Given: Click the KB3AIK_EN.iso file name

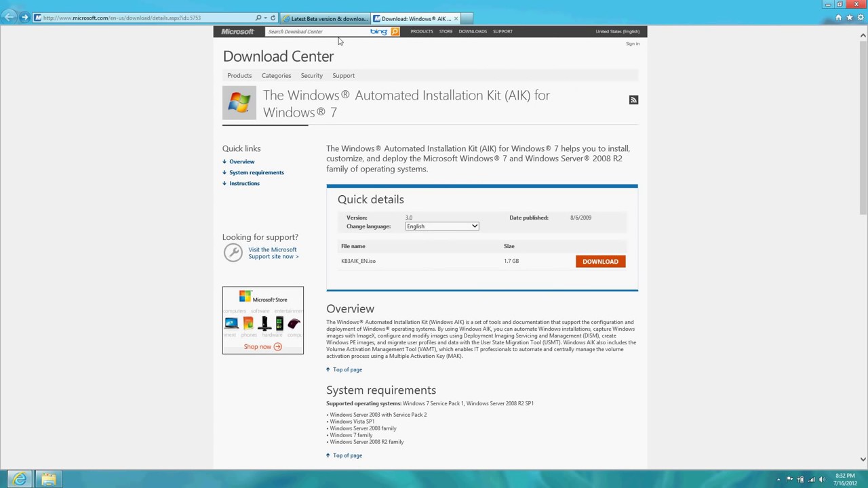Looking at the screenshot, I should pyautogui.click(x=358, y=261).
